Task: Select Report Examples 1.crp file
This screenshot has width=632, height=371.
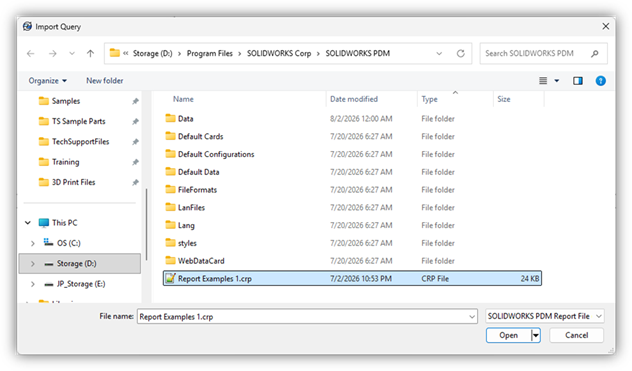Action: click(x=352, y=278)
